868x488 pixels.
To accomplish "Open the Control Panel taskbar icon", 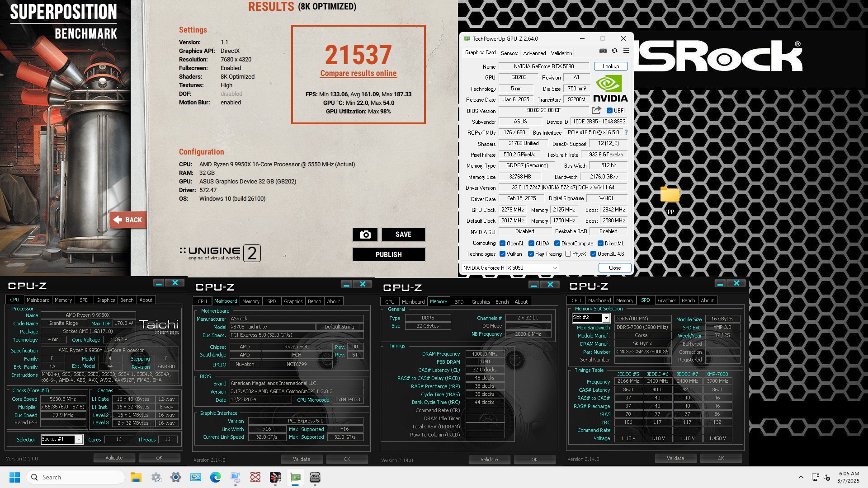I will (x=196, y=477).
